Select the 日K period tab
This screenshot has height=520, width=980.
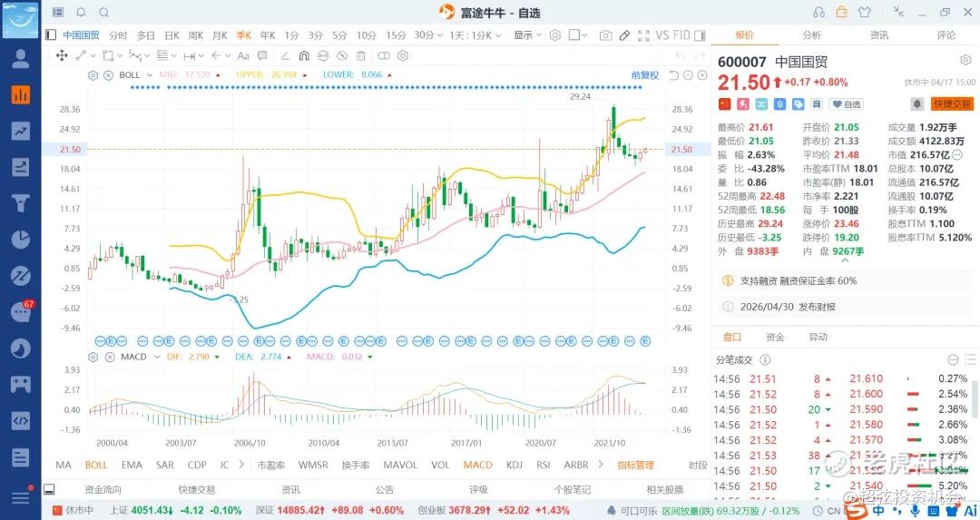tap(171, 35)
